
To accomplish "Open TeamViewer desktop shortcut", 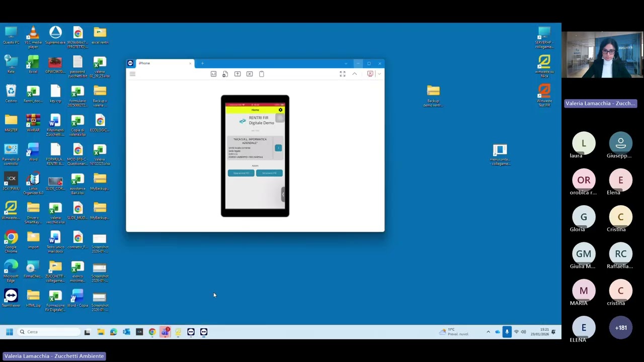I will (11, 298).
